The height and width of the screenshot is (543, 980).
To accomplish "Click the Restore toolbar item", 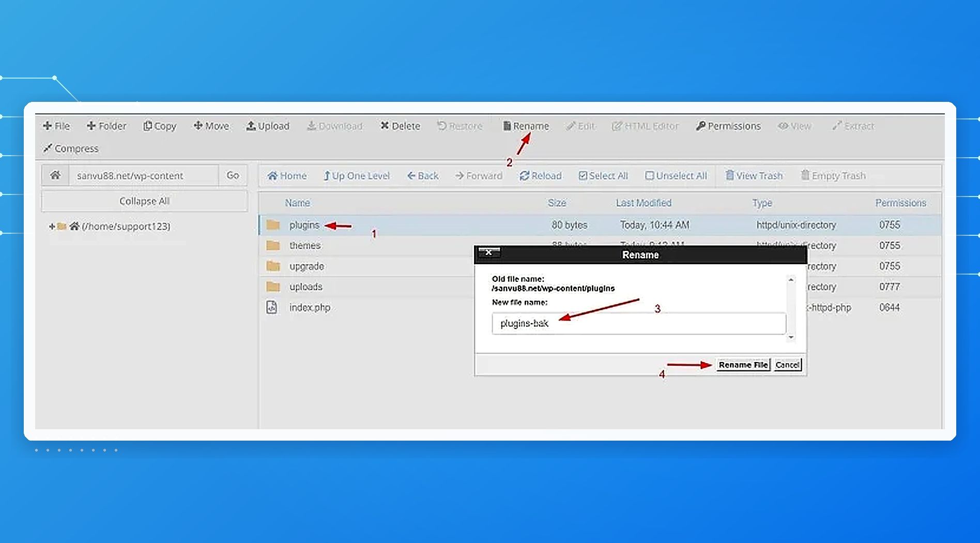I will [x=460, y=126].
